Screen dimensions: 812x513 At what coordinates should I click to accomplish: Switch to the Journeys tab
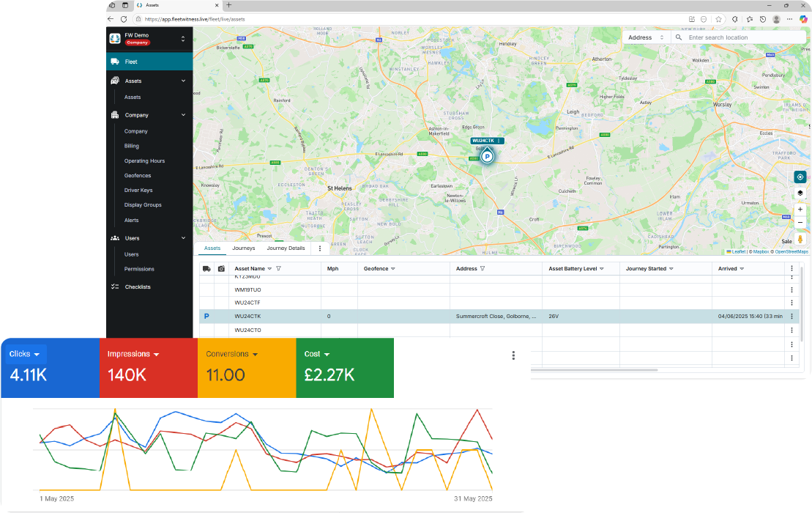click(x=244, y=248)
